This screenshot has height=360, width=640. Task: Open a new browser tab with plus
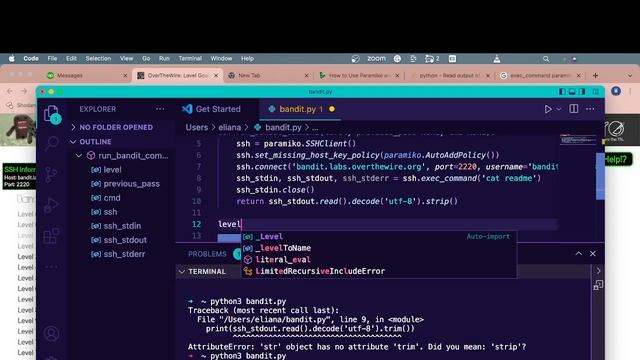pyautogui.click(x=596, y=76)
